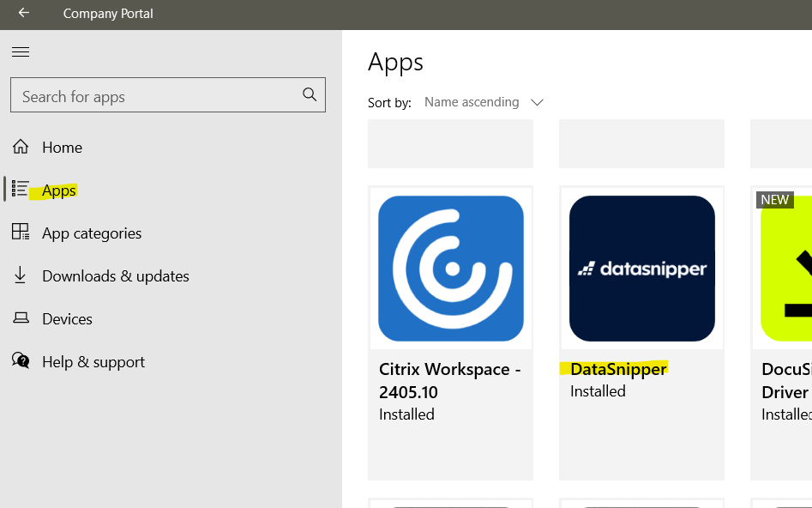Go to Downloads & updates
The width and height of the screenshot is (812, 508).
pos(116,275)
